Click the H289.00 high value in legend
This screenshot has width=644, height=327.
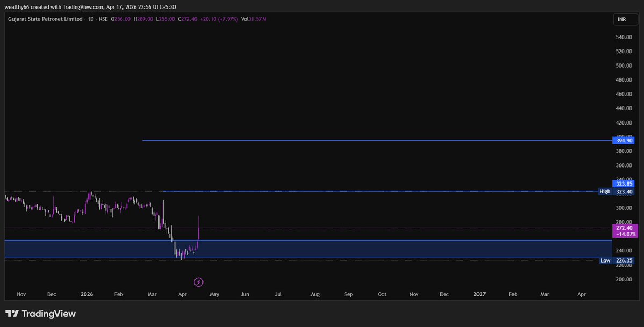click(144, 18)
